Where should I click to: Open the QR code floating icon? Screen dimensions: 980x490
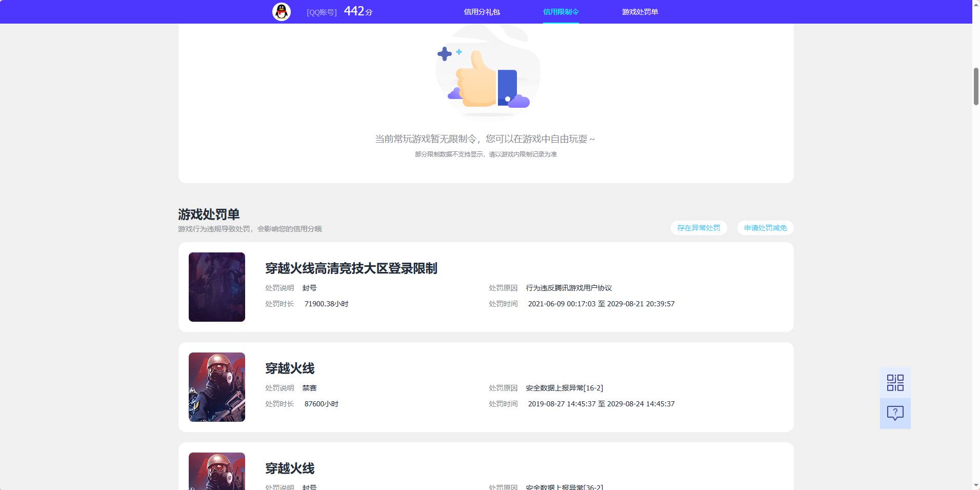[895, 383]
